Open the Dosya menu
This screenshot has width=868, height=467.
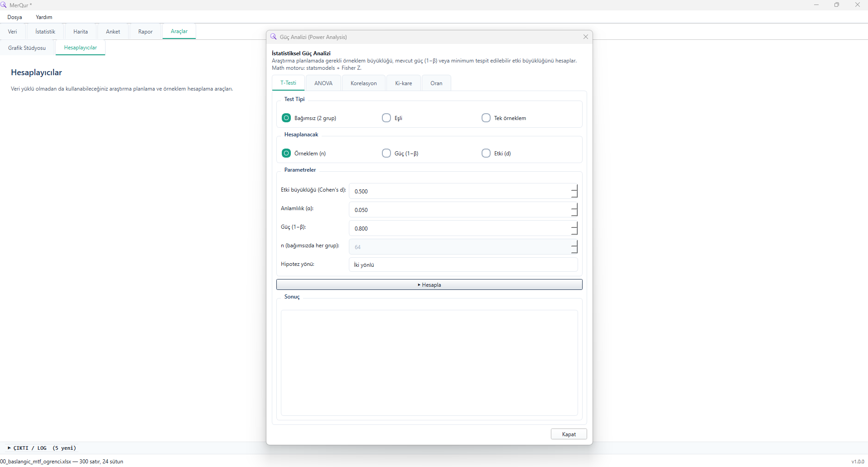pos(14,17)
